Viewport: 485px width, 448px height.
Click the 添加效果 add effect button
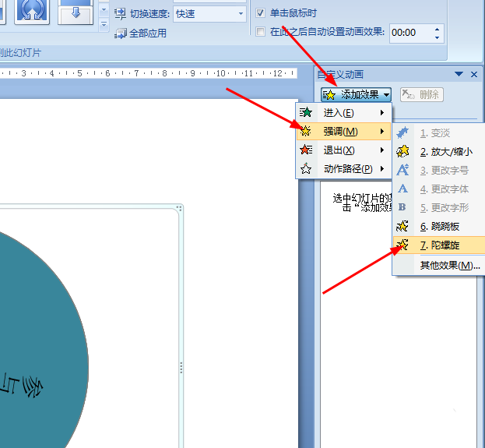pyautogui.click(x=356, y=95)
